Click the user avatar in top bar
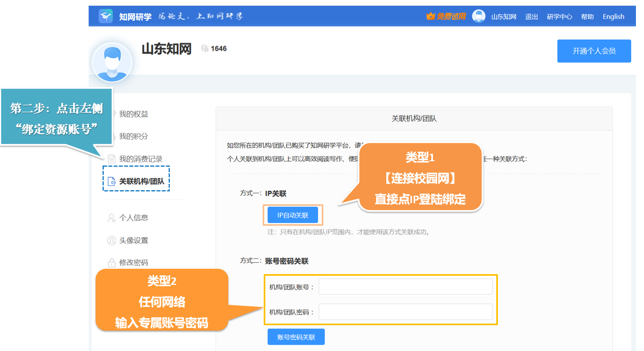Screen dimensions: 644x351 [x=479, y=16]
